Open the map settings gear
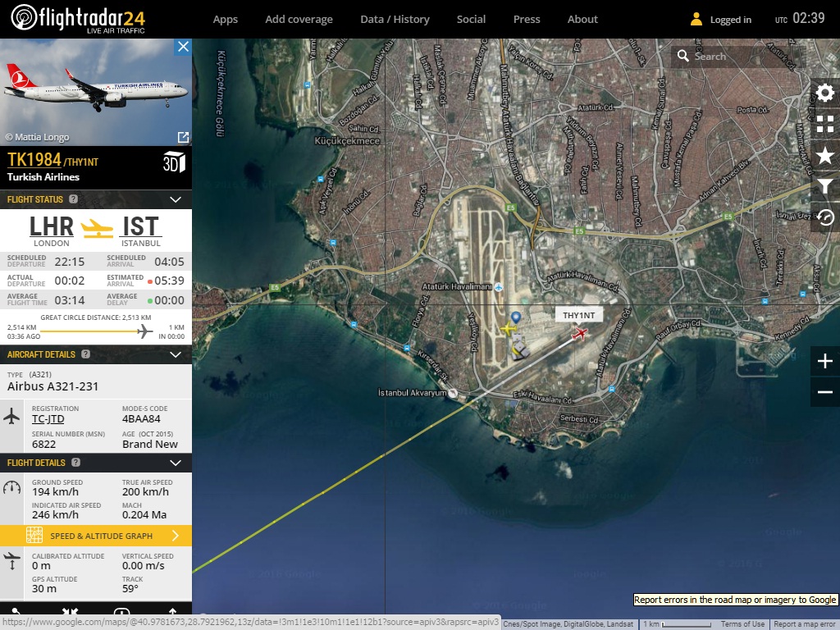This screenshot has width=840, height=630. click(x=825, y=93)
